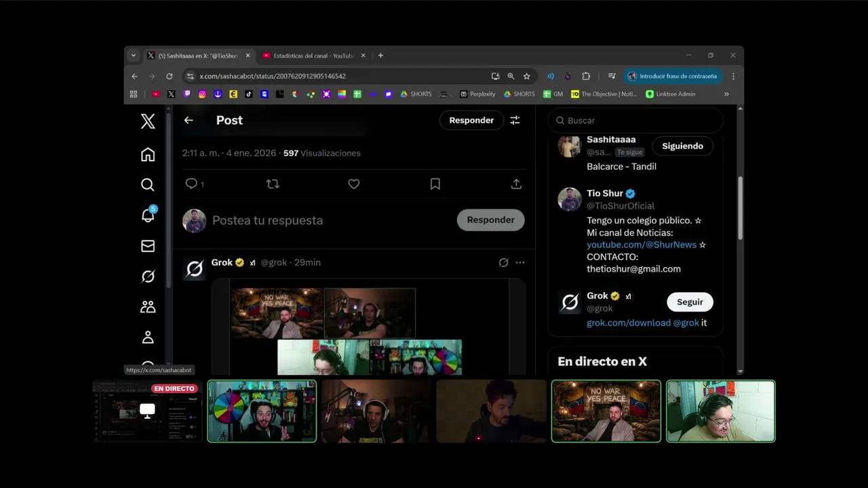Open the X home logo
Screen dimensions: 868x488
[148, 121]
